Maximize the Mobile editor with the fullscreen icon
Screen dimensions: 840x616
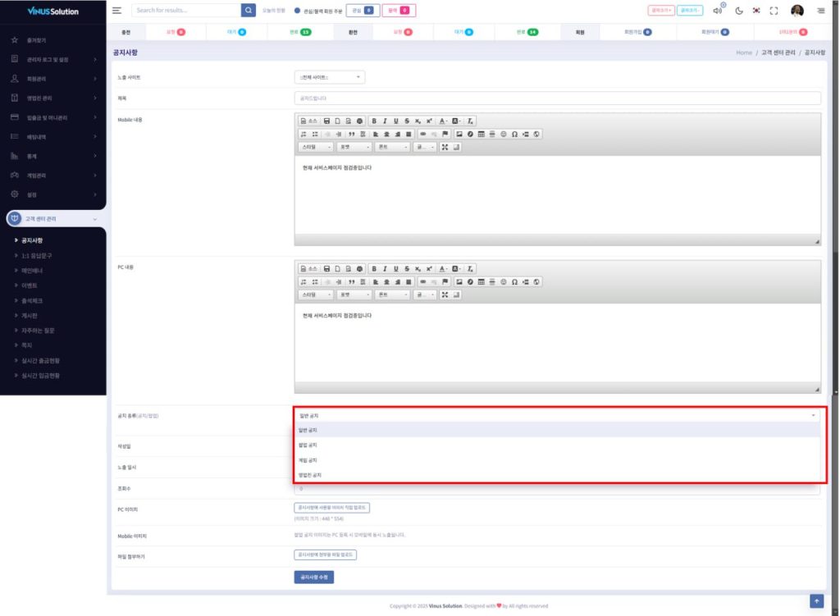445,148
